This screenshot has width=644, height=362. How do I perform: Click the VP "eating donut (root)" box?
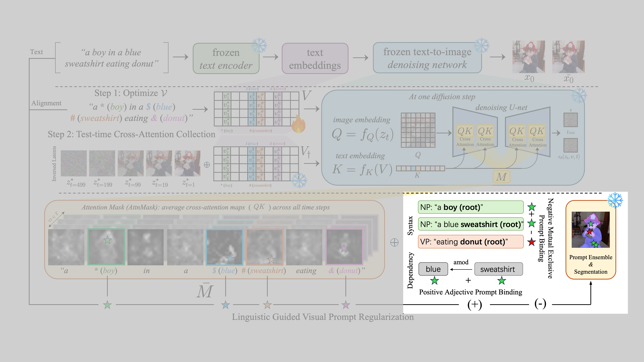[471, 242]
